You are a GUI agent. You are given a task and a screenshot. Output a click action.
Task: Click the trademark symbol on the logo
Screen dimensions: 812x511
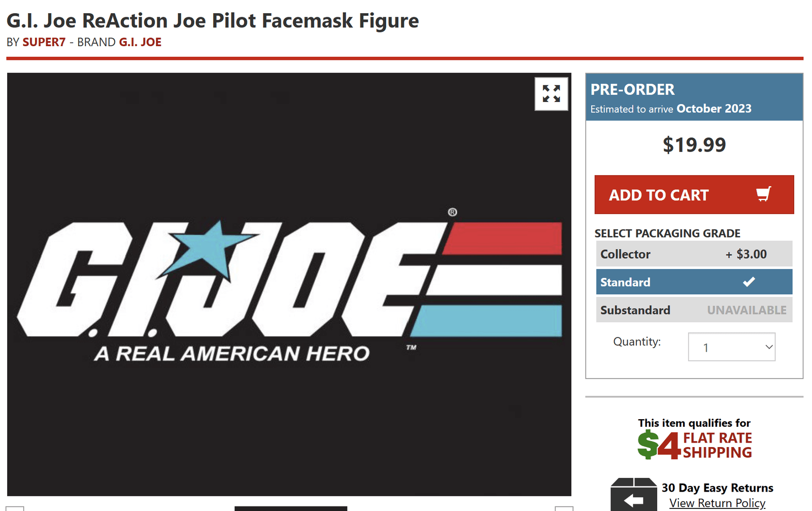click(451, 213)
